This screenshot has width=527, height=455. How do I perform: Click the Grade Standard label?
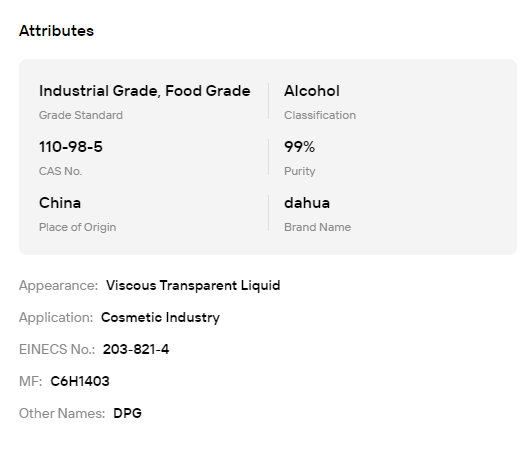[81, 115]
